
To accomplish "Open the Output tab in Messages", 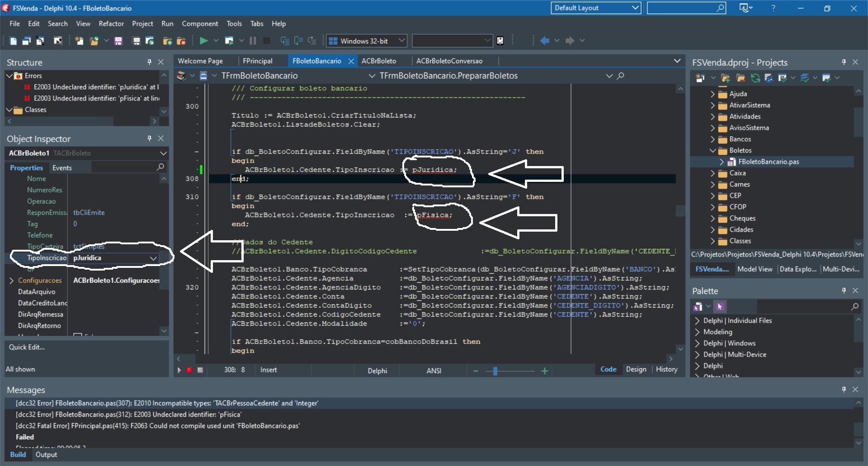I will pyautogui.click(x=46, y=455).
